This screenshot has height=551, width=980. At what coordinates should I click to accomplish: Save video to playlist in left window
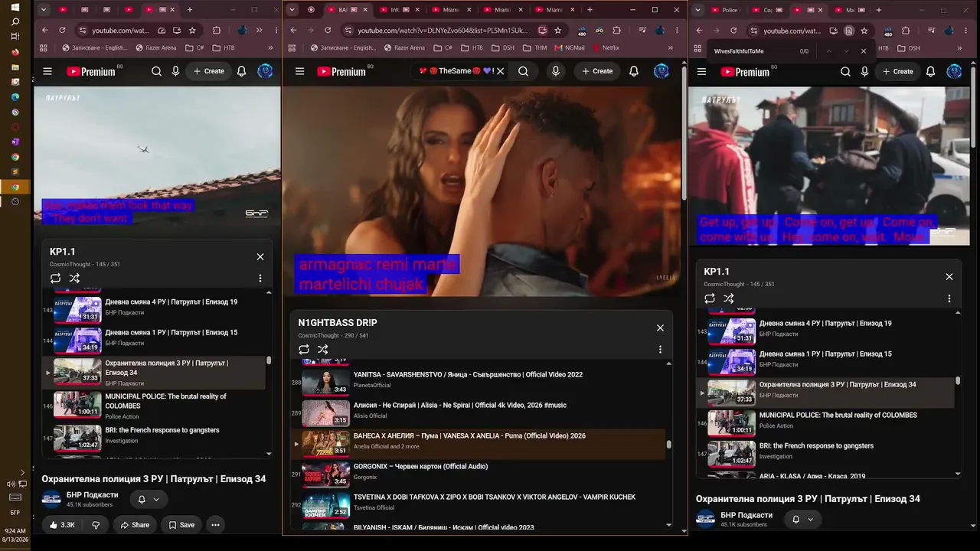[x=181, y=525]
